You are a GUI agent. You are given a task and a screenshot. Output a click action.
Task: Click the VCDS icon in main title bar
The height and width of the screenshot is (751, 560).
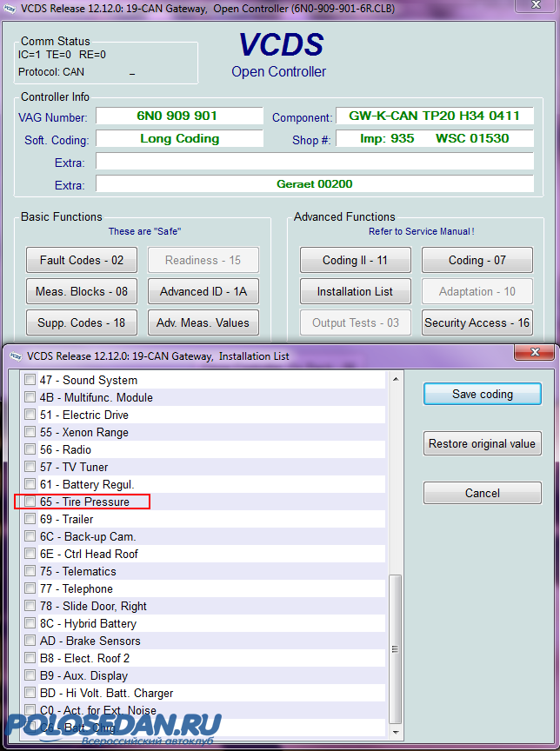click(x=10, y=10)
